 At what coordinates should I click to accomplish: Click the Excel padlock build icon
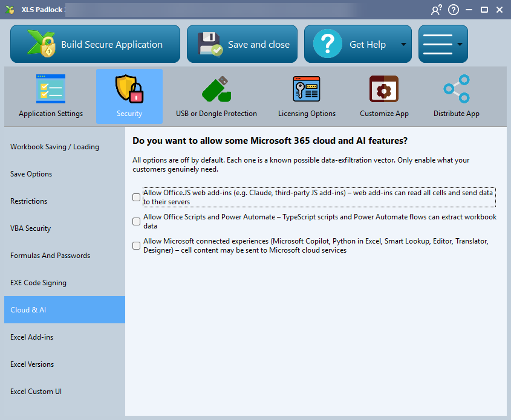tap(42, 44)
